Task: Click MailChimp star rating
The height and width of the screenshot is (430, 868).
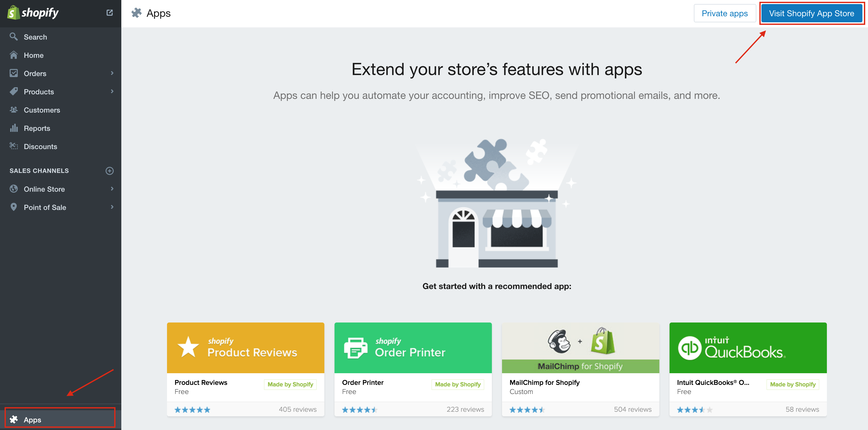Action: click(527, 409)
